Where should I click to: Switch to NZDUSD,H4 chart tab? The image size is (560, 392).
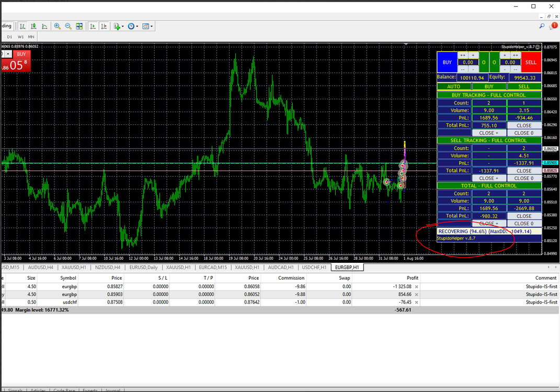coord(108,268)
